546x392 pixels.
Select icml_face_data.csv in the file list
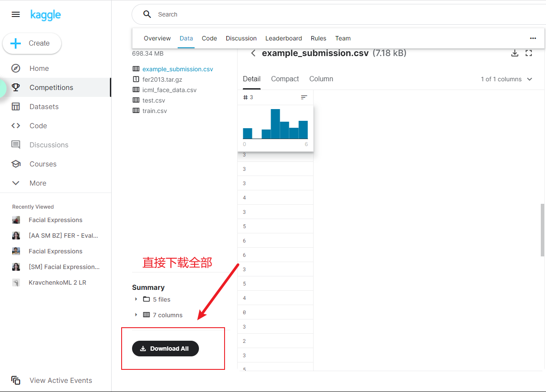pos(169,90)
